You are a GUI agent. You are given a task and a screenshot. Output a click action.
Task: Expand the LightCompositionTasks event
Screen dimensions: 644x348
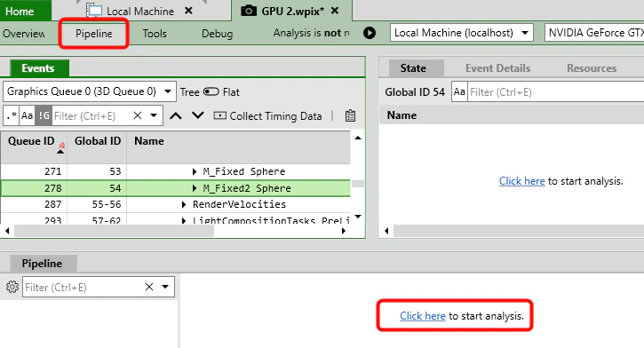pos(184,221)
